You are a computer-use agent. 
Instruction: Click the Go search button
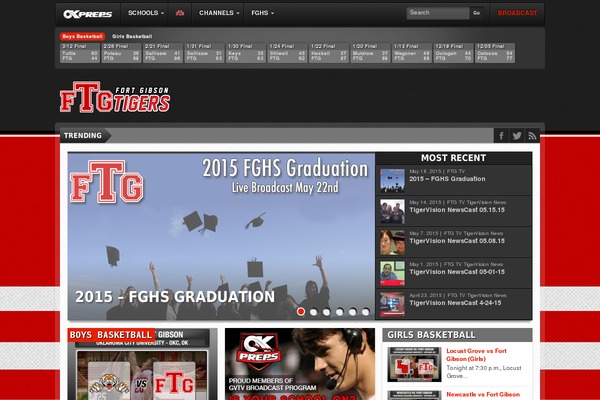476,13
